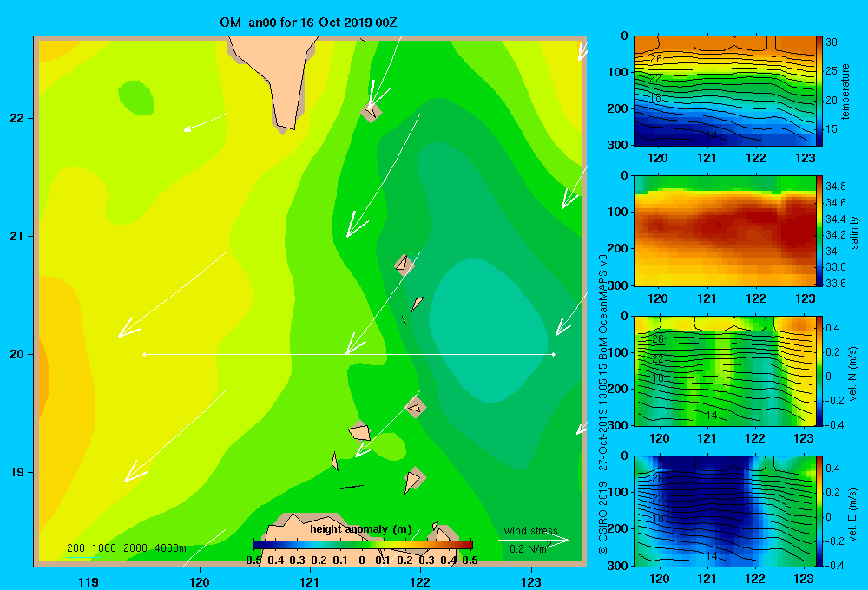
Task: Click latitude label 20 on main map
Action: (17, 354)
